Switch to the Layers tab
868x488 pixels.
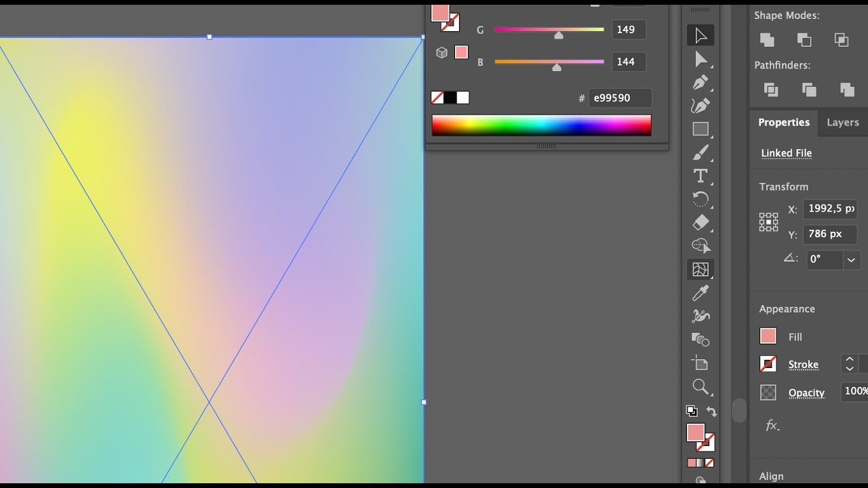point(843,122)
